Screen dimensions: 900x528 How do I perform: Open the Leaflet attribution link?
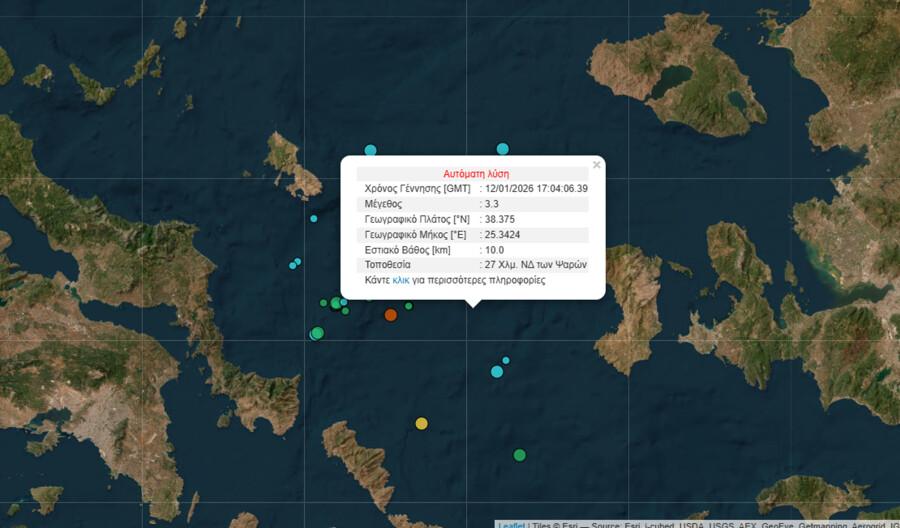[x=511, y=523]
